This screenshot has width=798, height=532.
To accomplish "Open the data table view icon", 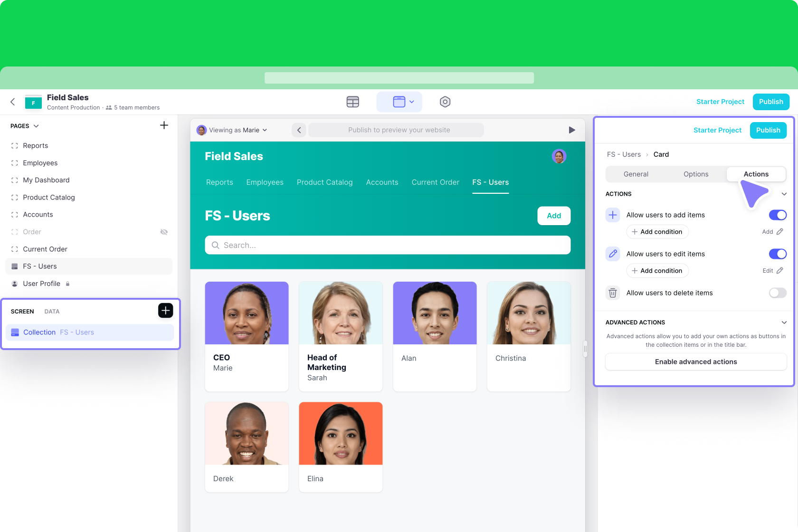I will click(x=352, y=102).
